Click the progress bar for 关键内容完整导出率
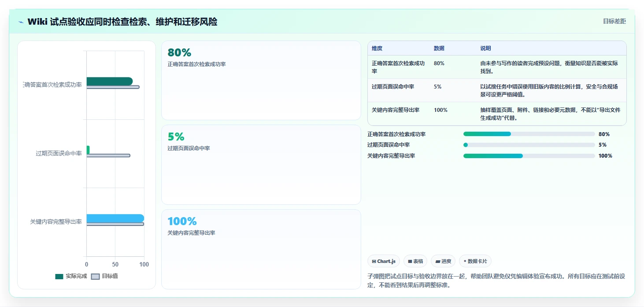This screenshot has height=307, width=644. pos(529,156)
